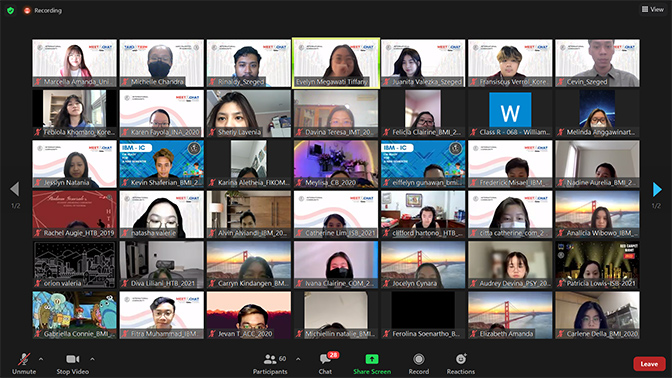Select Patricia Lowis-ISB-2021 video tile
The image size is (672, 378).
[597, 265]
